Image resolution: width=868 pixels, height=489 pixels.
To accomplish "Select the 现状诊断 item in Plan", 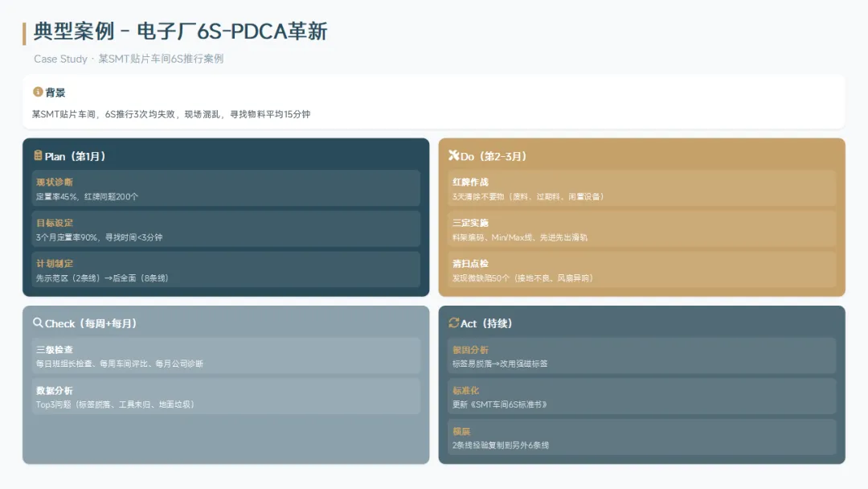I will click(226, 188).
